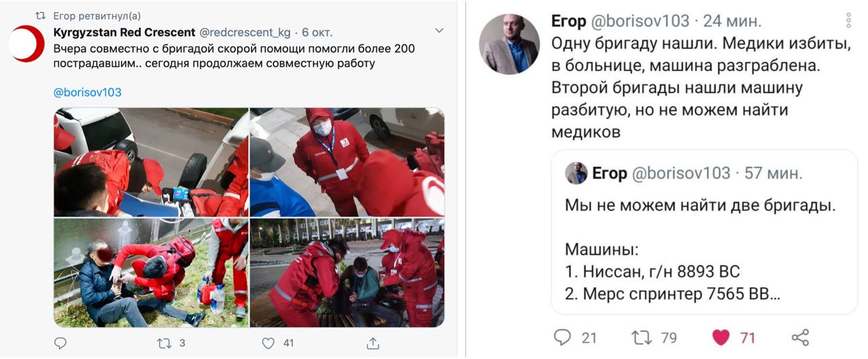This screenshot has width=868, height=359.
Task: View top-right photo of masked medic
Action: pyautogui.click(x=347, y=162)
